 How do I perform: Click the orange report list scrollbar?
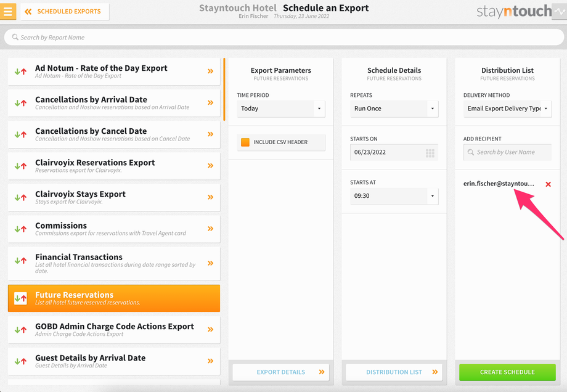click(x=224, y=89)
